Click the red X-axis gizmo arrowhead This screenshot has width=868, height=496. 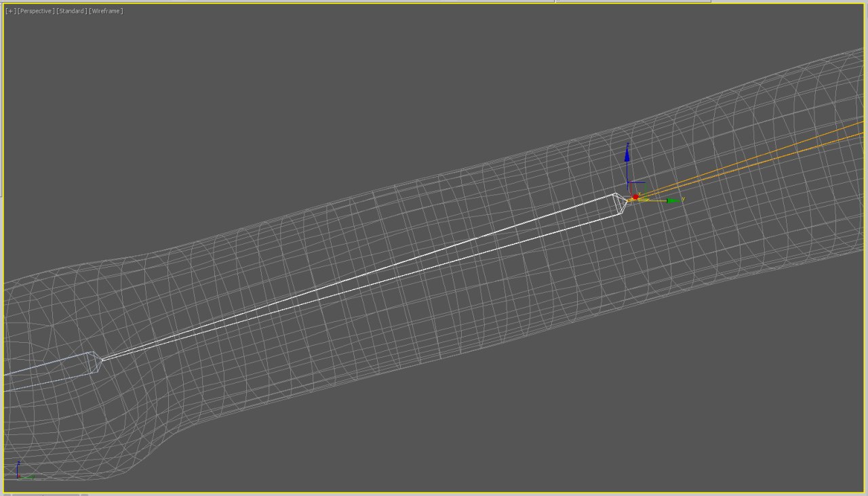point(635,197)
